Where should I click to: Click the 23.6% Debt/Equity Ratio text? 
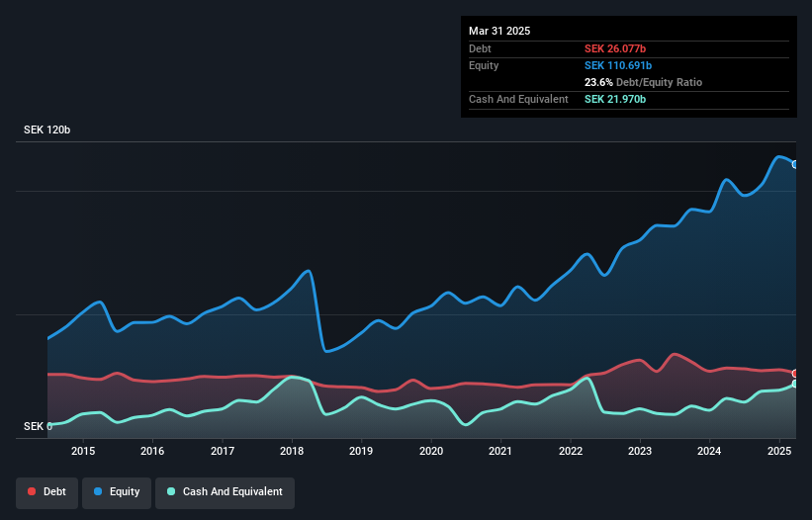point(643,82)
